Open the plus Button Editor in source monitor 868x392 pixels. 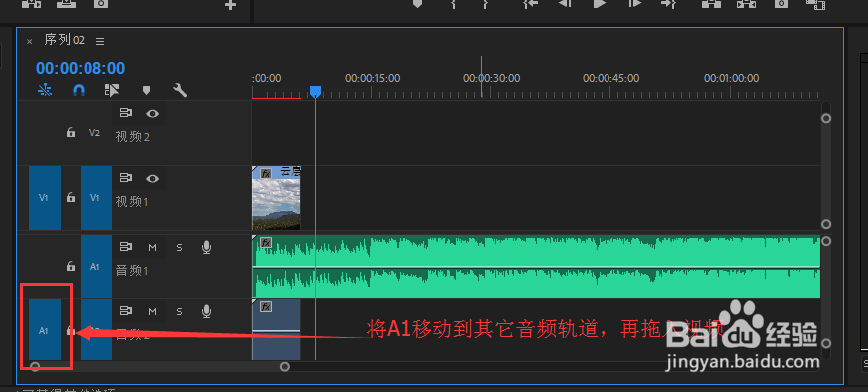click(x=230, y=5)
